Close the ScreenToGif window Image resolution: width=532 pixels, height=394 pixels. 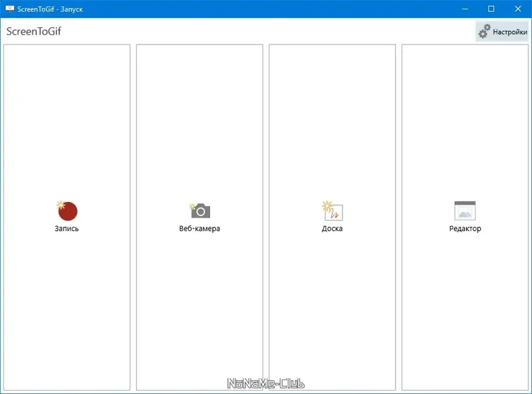[518, 9]
